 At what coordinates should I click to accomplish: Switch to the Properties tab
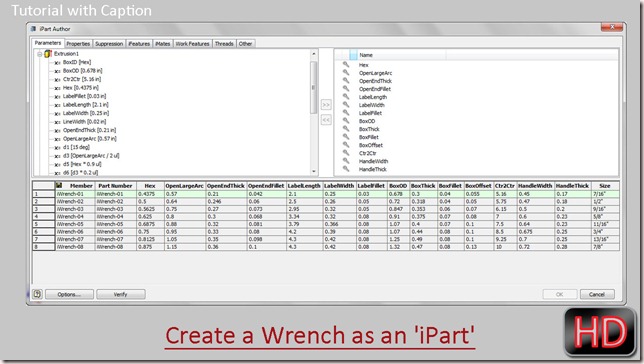tap(78, 44)
